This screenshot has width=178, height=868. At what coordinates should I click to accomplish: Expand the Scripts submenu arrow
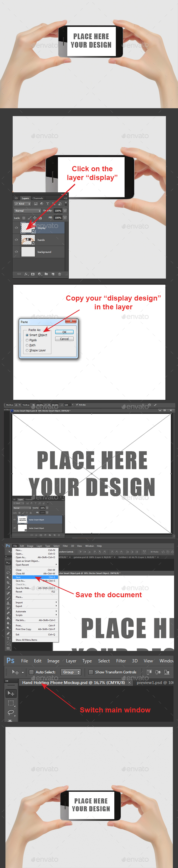pyautogui.click(x=56, y=615)
